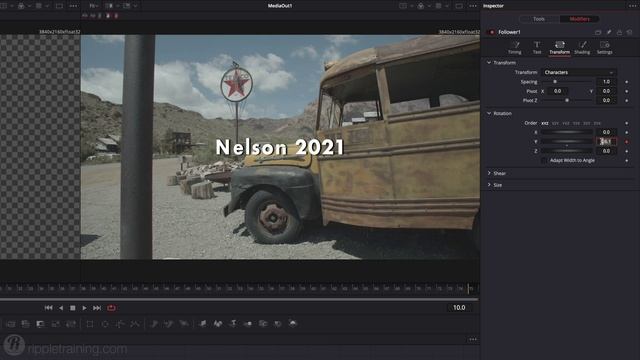Open the viewer zoom Fit dropdown
This screenshot has width=640, height=360.
click(x=93, y=6)
